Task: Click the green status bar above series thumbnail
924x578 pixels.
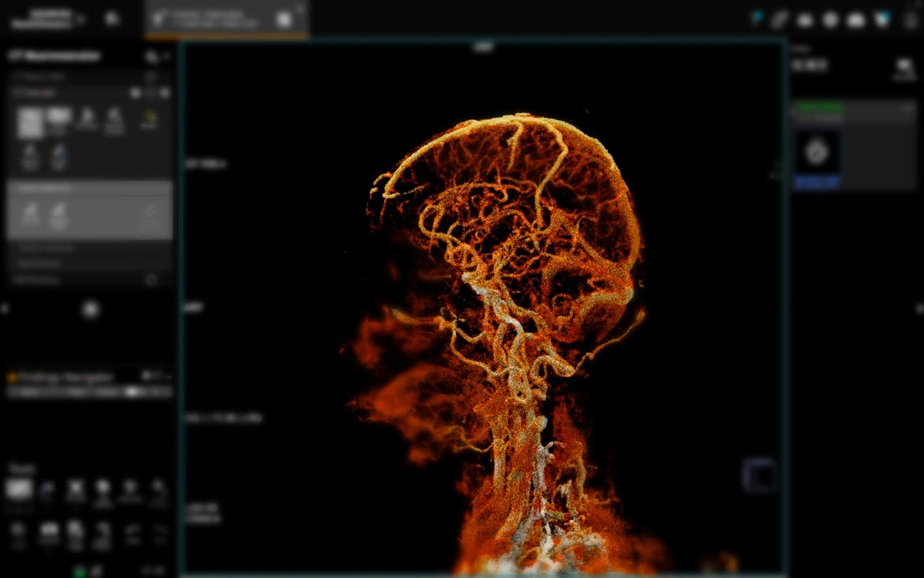Action: click(x=819, y=107)
